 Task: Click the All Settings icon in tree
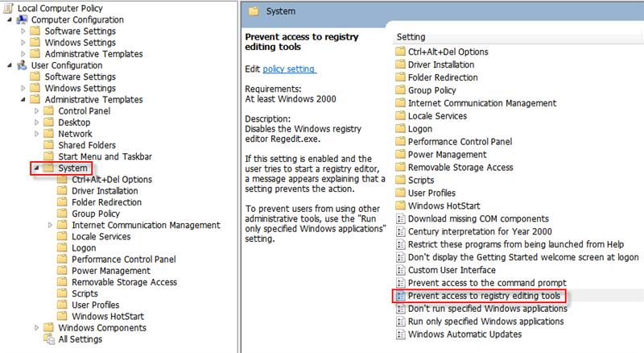tap(49, 339)
